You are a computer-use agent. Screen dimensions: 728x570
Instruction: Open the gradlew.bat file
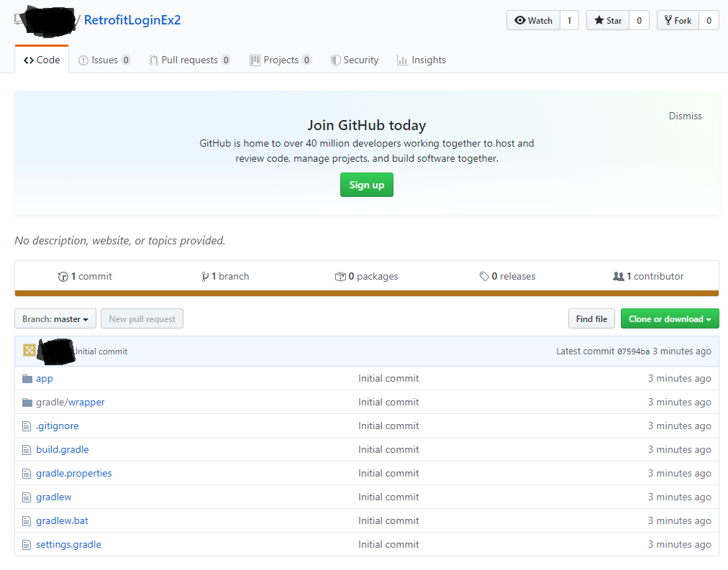point(62,520)
